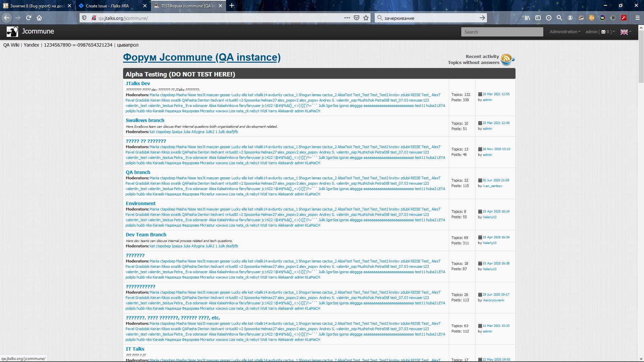Screen dimensions: 644x362
Task: Open the IT Talks branch
Action: (x=135, y=349)
